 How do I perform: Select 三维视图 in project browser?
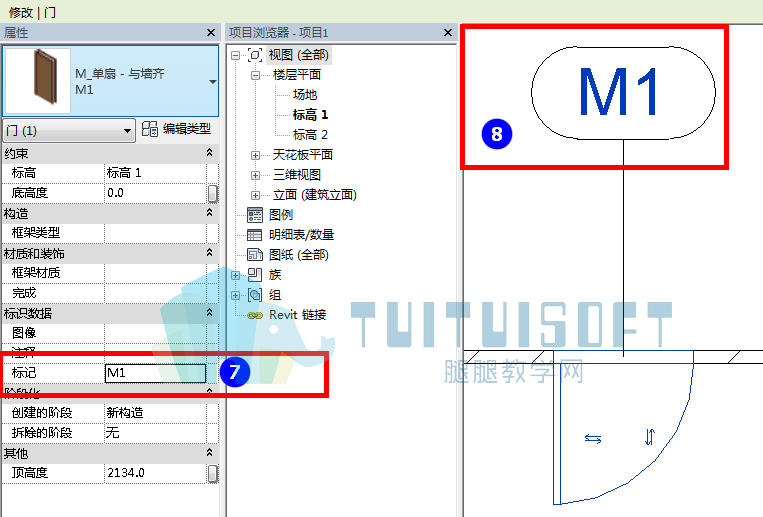(x=297, y=175)
